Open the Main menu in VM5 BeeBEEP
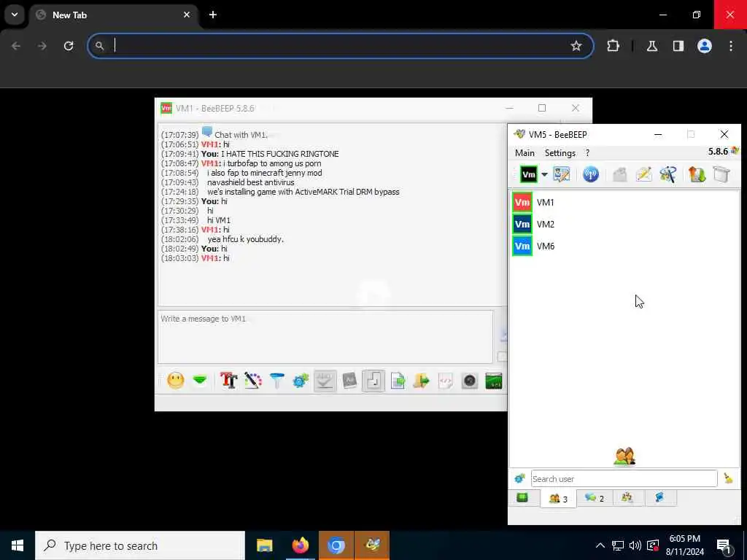The width and height of the screenshot is (747, 560). click(525, 153)
